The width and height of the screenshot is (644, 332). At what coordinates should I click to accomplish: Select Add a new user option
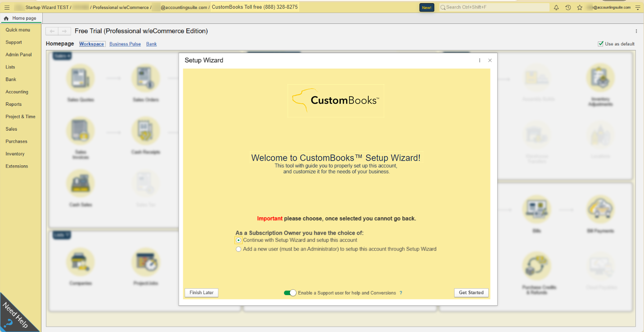239,249
